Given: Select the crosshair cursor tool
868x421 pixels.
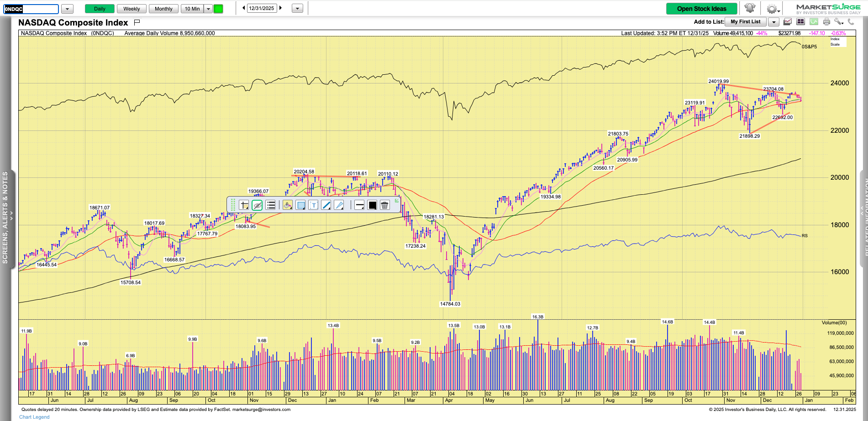Looking at the screenshot, I should [x=244, y=205].
